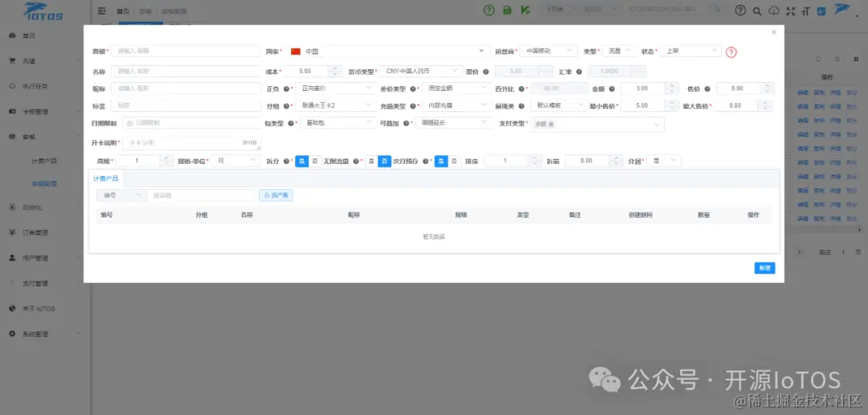Open the 类型 dropdown showing 流量
Image resolution: width=868 pixels, height=415 pixels.
click(x=618, y=51)
